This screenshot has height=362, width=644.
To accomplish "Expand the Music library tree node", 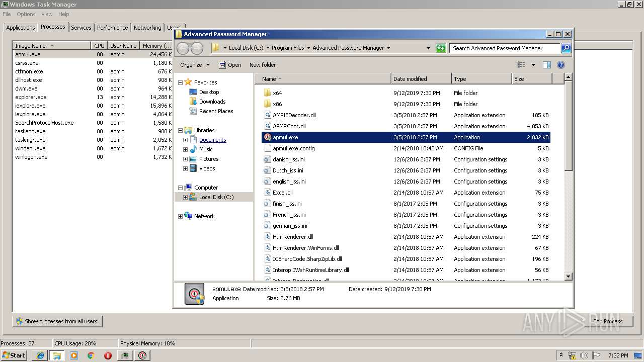I will (185, 149).
